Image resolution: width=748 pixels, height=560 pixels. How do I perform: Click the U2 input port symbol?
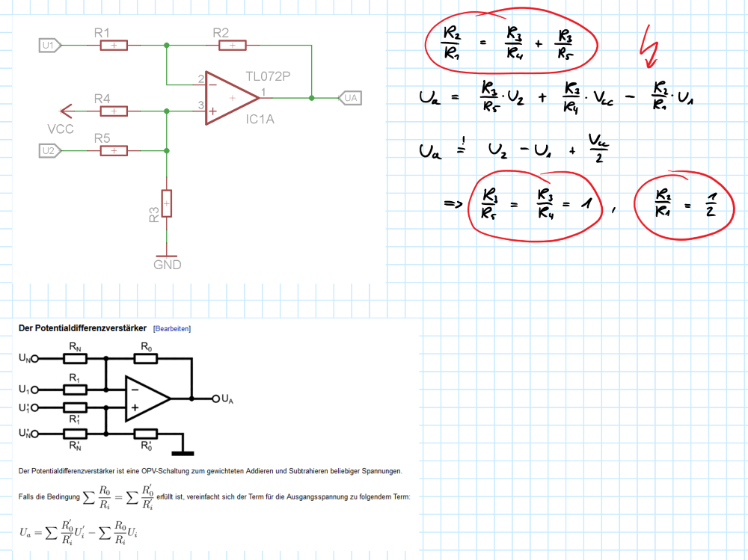click(49, 151)
